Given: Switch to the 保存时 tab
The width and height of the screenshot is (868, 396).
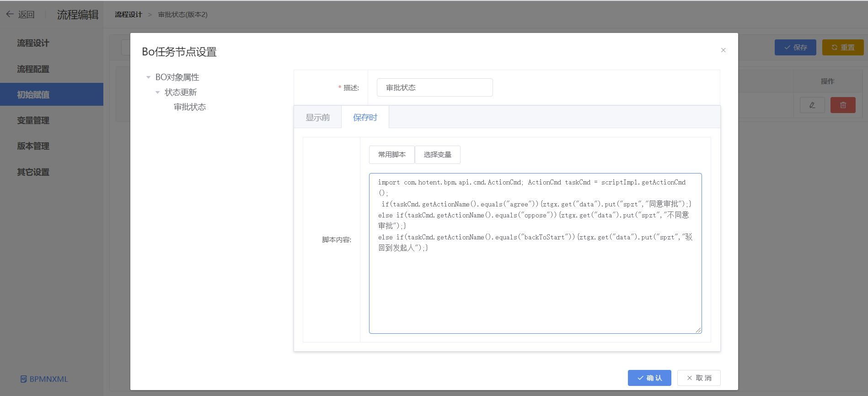Looking at the screenshot, I should tap(365, 118).
